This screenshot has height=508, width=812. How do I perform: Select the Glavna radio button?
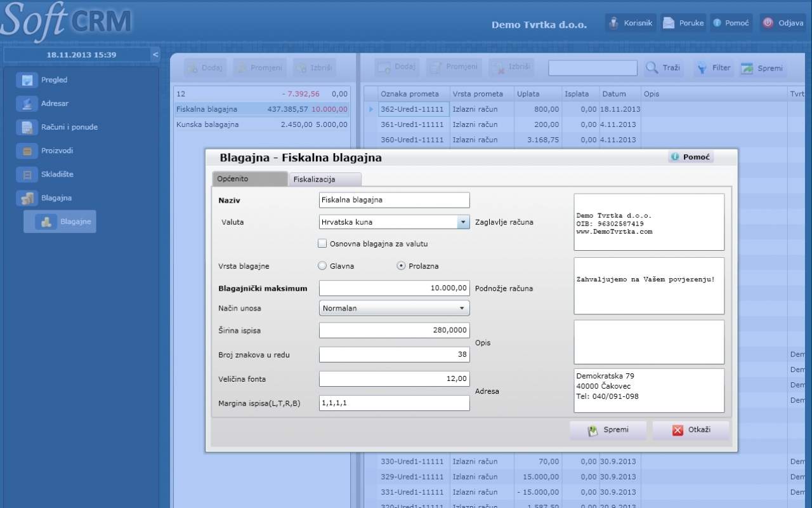click(x=322, y=266)
